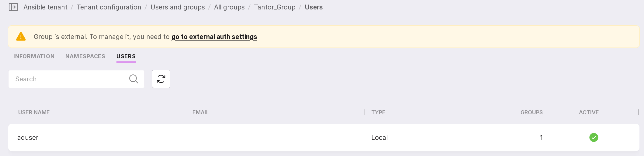Click aduser's green active checkmark
Image resolution: width=644 pixels, height=156 pixels.
tap(594, 137)
